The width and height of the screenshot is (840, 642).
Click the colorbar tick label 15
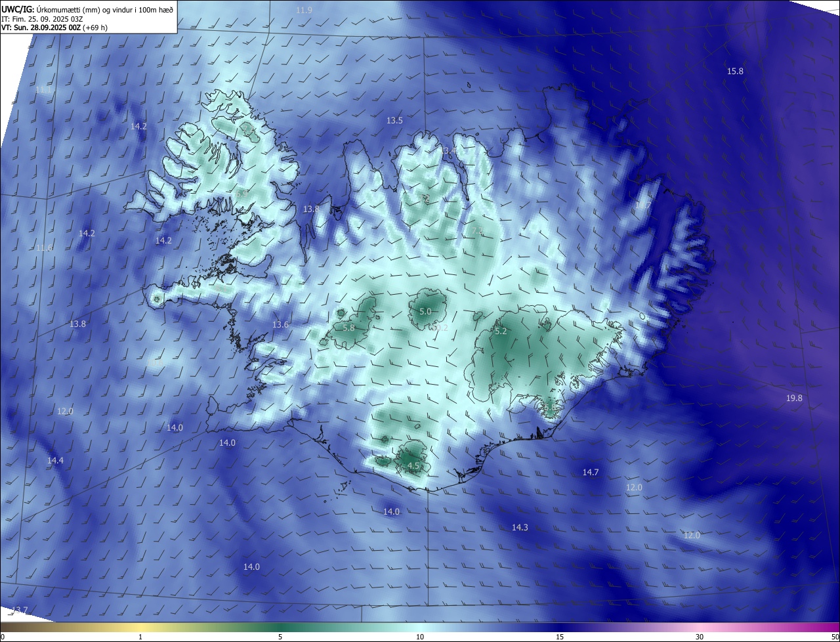pos(560,637)
